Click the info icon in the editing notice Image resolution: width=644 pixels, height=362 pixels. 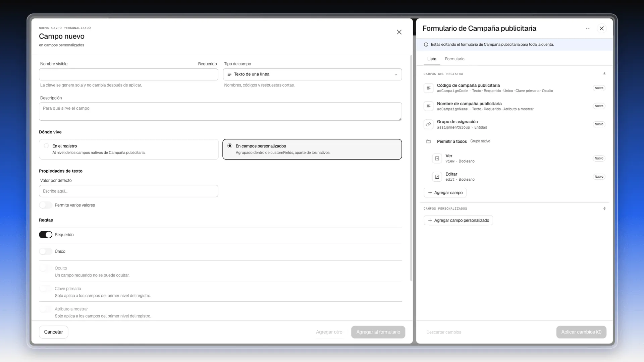click(x=426, y=45)
